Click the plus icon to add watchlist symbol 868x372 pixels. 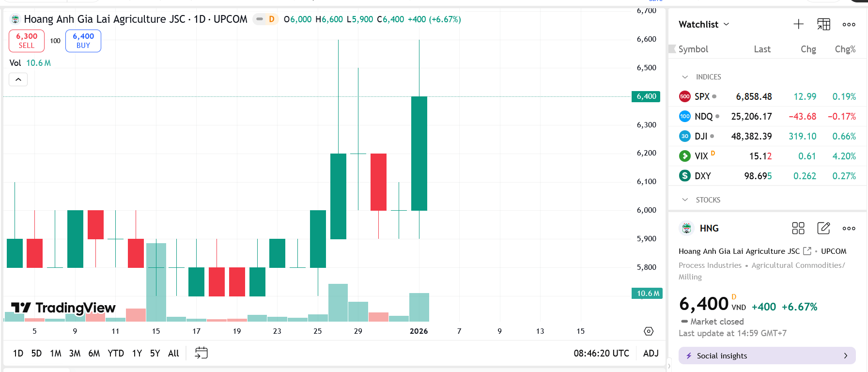[x=798, y=24]
